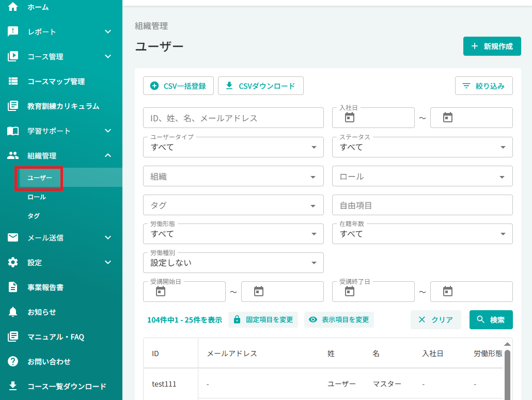Open the 労働種別 dropdown

[233, 262]
